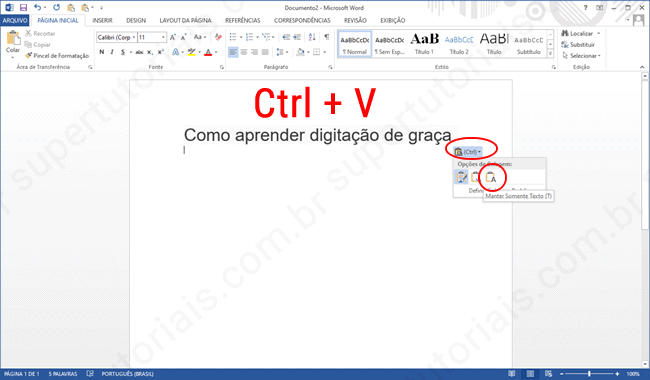Open the font name Calibri dropdown

pos(134,37)
